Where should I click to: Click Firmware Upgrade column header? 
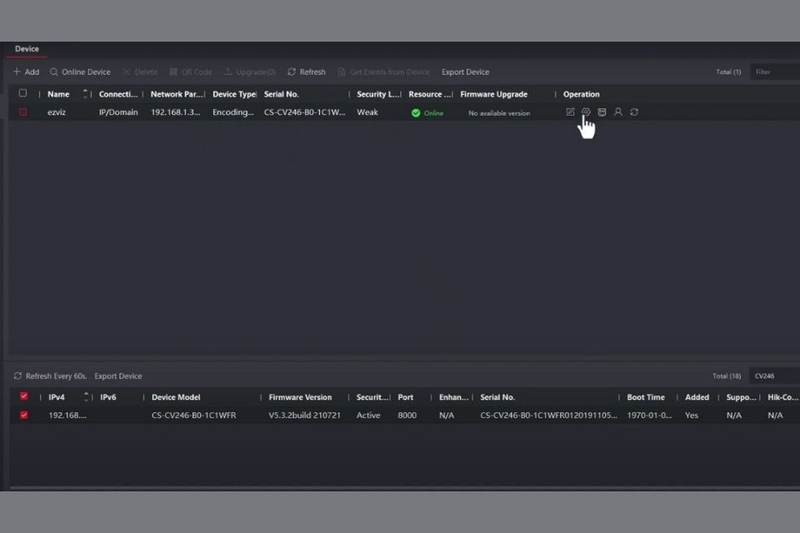tap(494, 94)
